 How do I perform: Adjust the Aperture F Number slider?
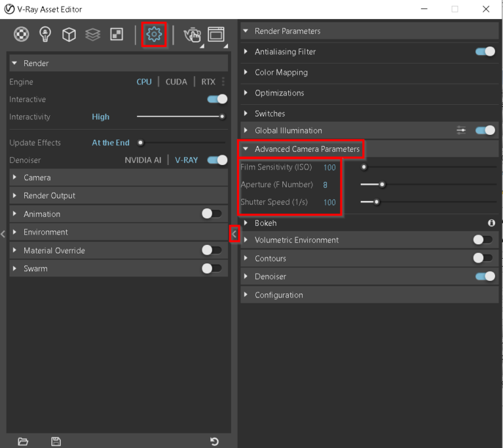click(428, 185)
